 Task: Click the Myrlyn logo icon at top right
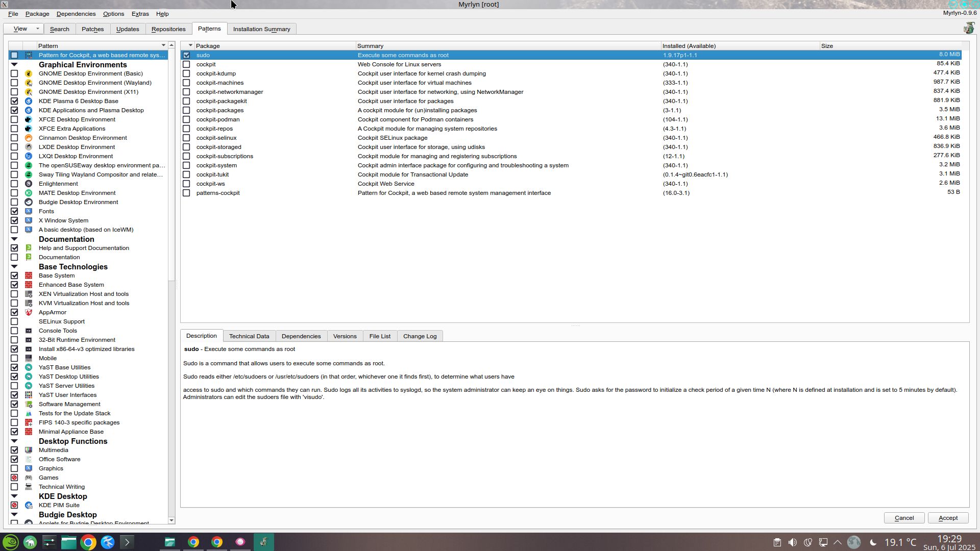click(968, 28)
